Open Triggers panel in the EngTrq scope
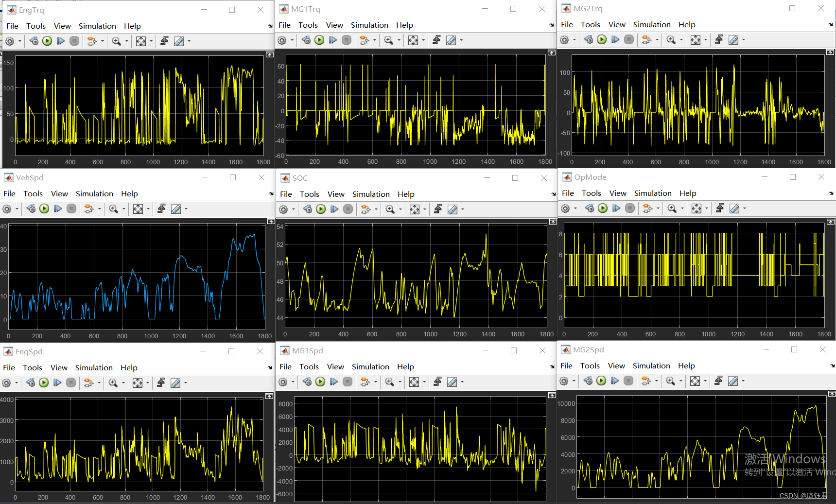This screenshot has width=836, height=504. (x=164, y=41)
